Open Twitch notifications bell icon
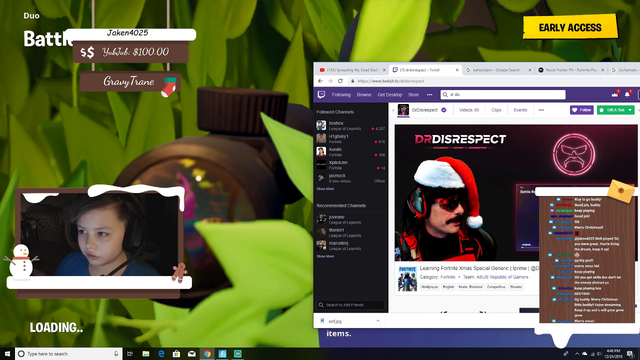Screen dimensions: 640x360 tap(627, 94)
